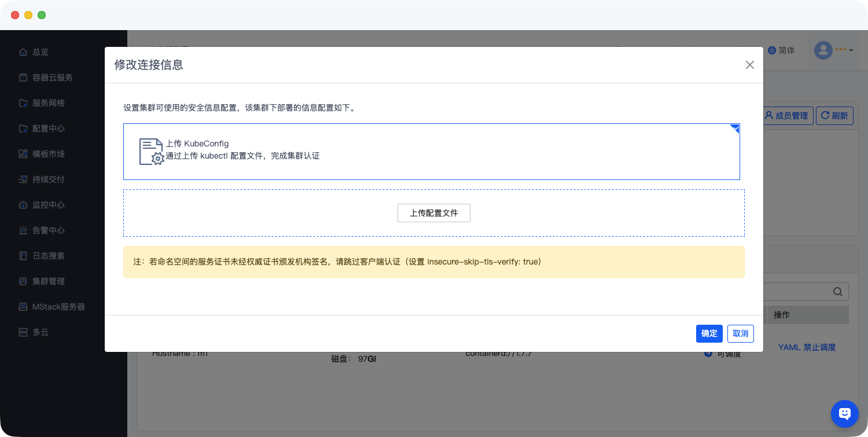Go to 日志搜索 in the sidebar
Screen dimensions: 868x437
coord(48,256)
